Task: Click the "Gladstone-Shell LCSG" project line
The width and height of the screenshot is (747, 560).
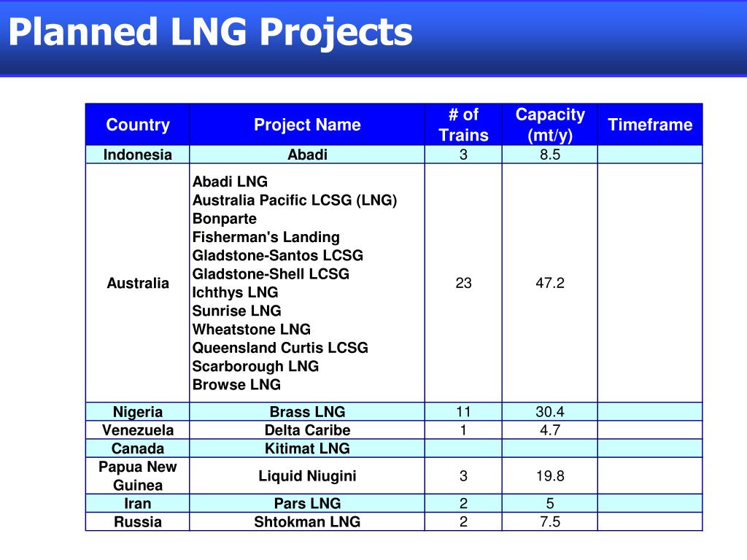Action: click(x=271, y=274)
